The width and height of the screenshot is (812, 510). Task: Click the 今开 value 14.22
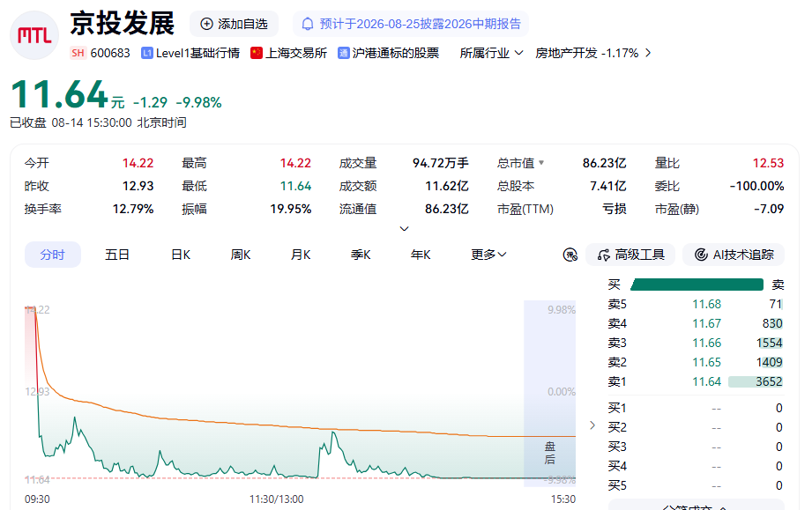pos(138,163)
